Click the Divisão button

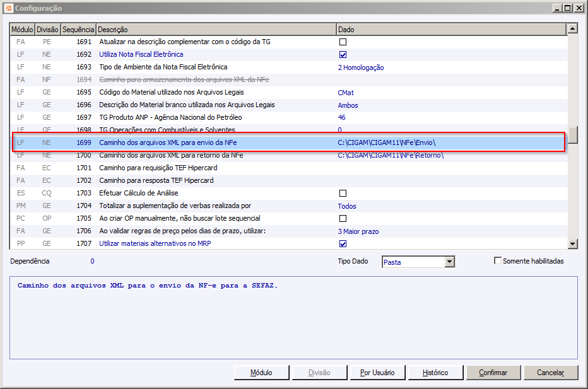click(x=319, y=373)
